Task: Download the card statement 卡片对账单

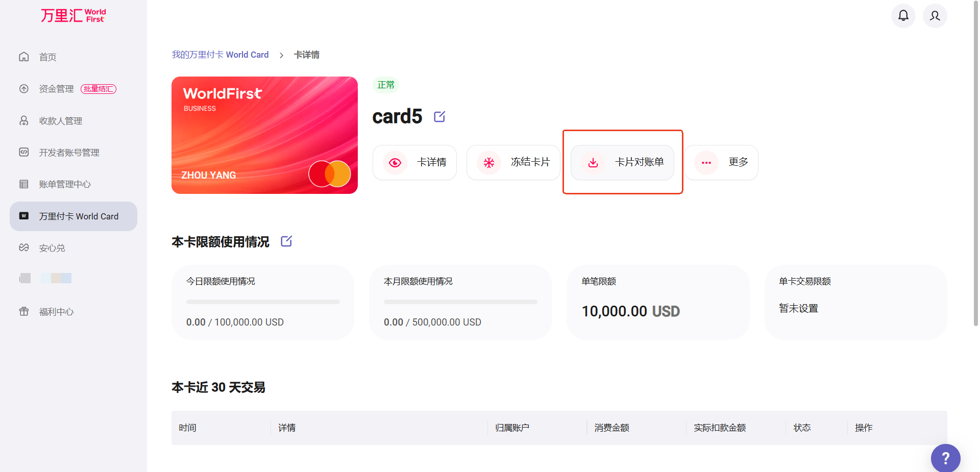Action: (x=622, y=163)
